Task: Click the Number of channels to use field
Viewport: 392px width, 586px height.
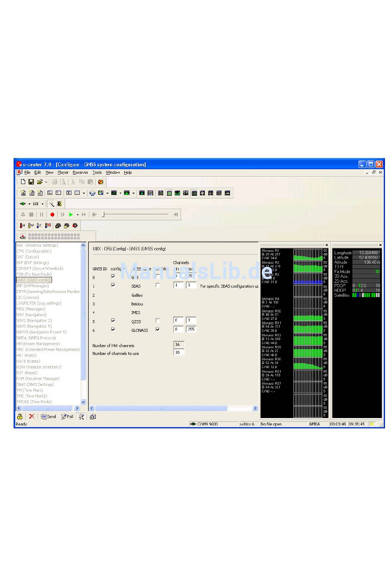Action: (179, 352)
